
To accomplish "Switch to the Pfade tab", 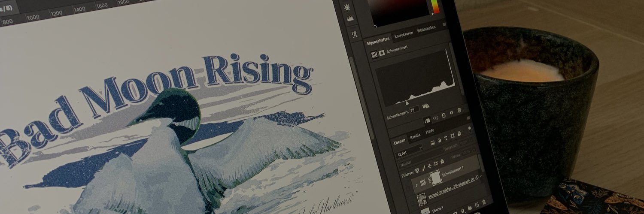I will 430,132.
